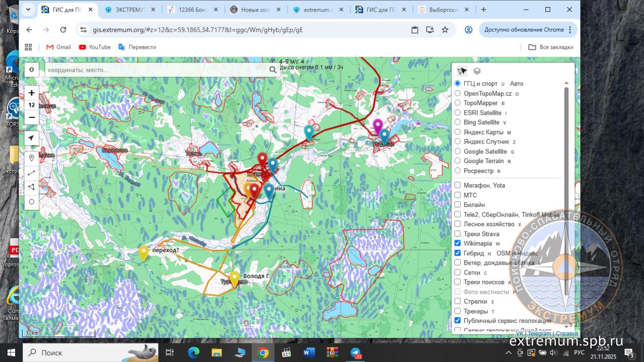The width and height of the screenshot is (644, 362).
Task: Click the yellow "переход?" map marker
Action: point(143,252)
